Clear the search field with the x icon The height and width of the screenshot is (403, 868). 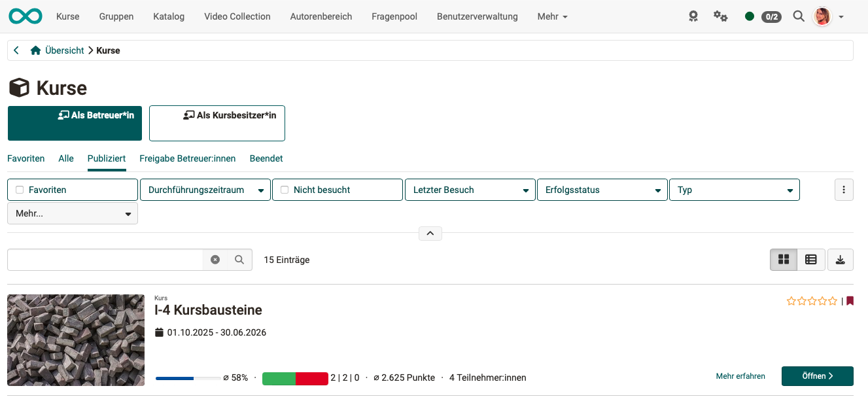[x=215, y=260]
